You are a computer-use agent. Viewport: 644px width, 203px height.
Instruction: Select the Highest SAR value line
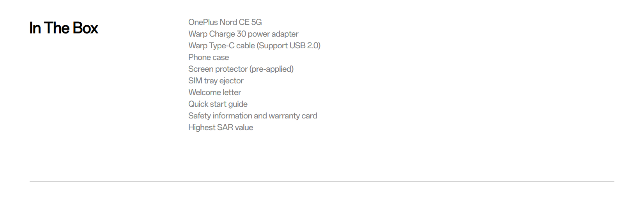[x=221, y=127]
